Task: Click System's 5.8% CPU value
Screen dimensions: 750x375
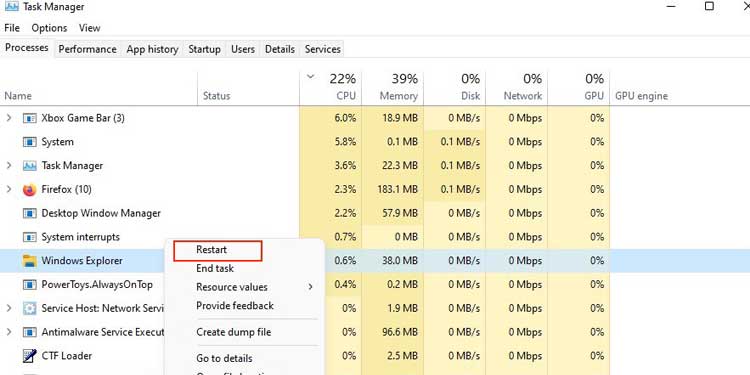Action: 345,142
